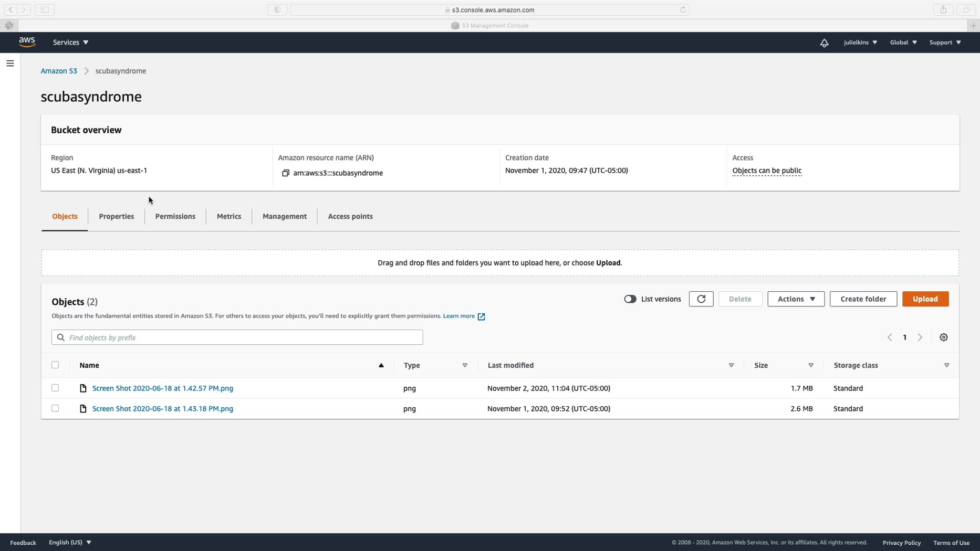The height and width of the screenshot is (551, 980).
Task: Toggle the browser sidebar button
Action: [x=45, y=9]
